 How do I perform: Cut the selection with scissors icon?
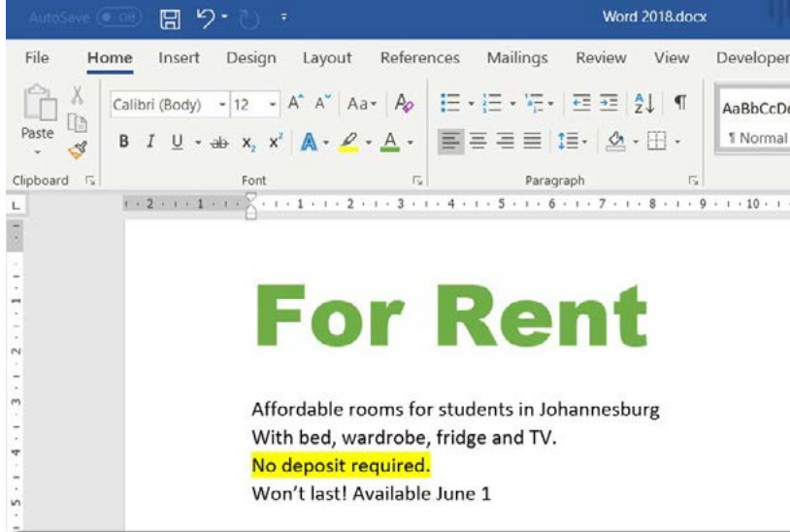coord(77,95)
